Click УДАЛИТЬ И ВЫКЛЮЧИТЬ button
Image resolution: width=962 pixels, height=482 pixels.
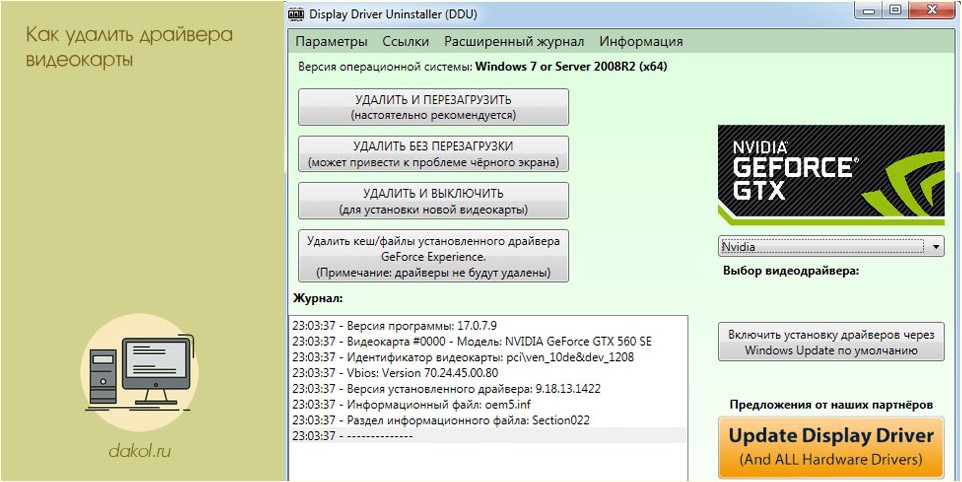point(433,201)
